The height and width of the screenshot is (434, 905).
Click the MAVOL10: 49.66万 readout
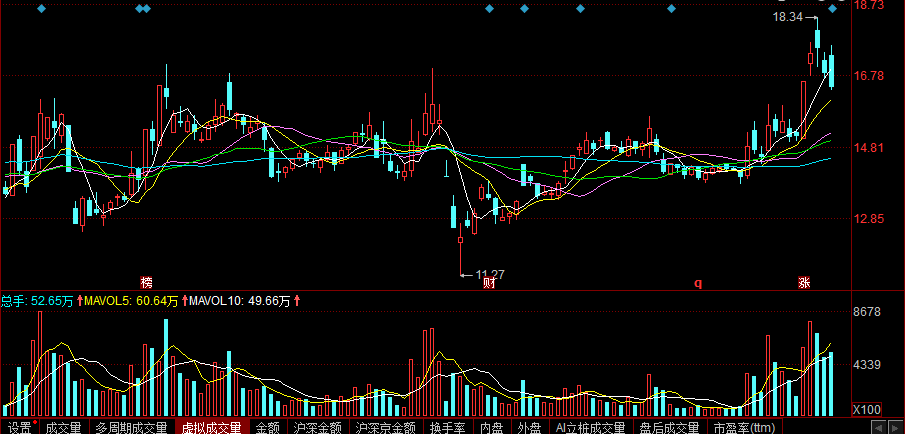pos(240,301)
